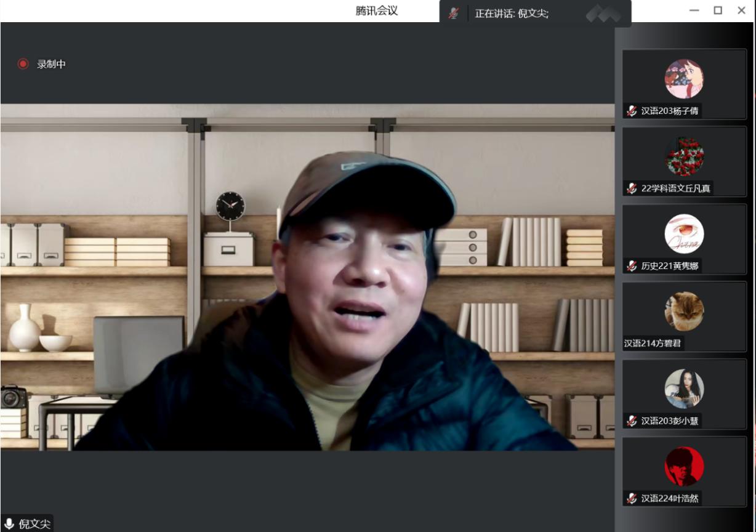
Task: Click muted mic icon beside 22学科语文丘凡真
Action: click(632, 188)
